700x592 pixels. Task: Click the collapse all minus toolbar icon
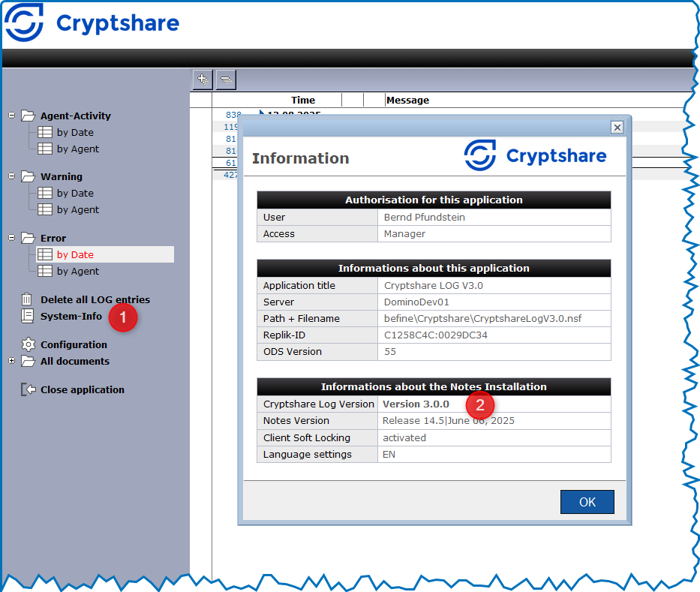(x=226, y=79)
